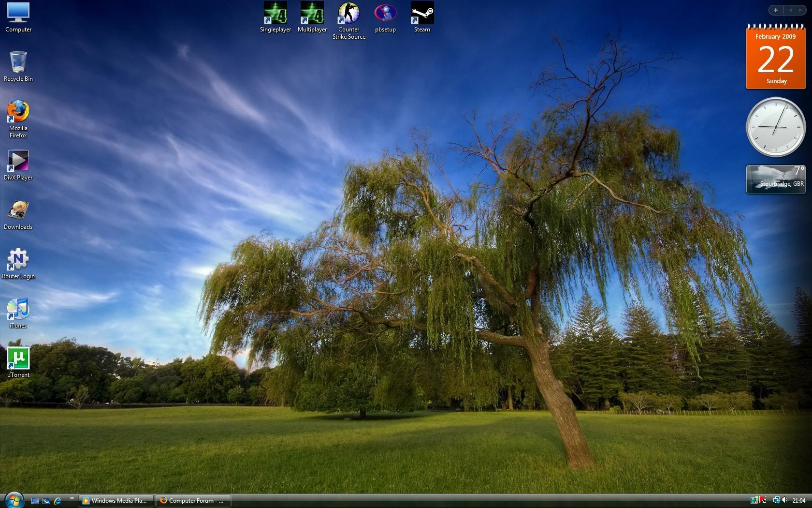Screen dimensions: 812x508
Task: Open the Windows Sidebar tray icon
Action: pyautogui.click(x=754, y=500)
